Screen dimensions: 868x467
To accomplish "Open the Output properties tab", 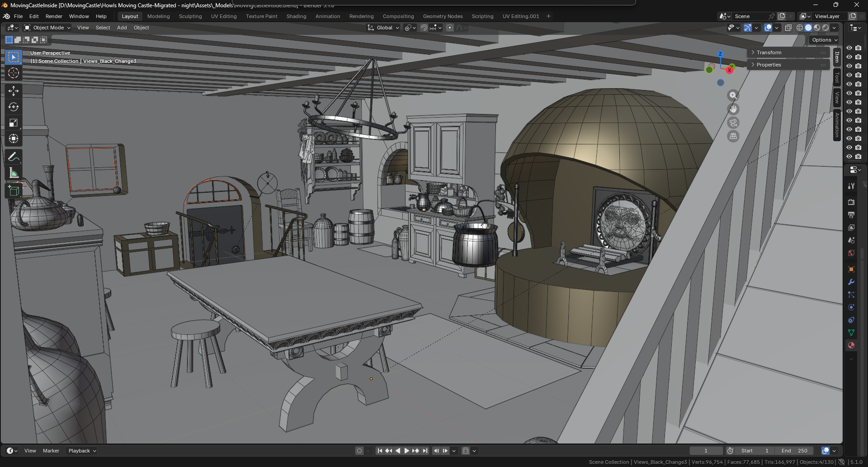I will click(x=851, y=214).
